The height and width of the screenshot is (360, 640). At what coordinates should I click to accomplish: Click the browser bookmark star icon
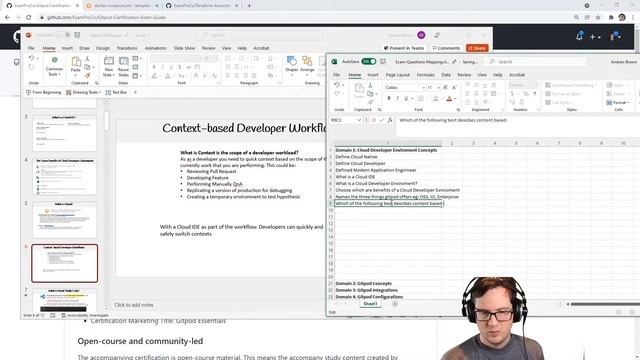[x=598, y=18]
